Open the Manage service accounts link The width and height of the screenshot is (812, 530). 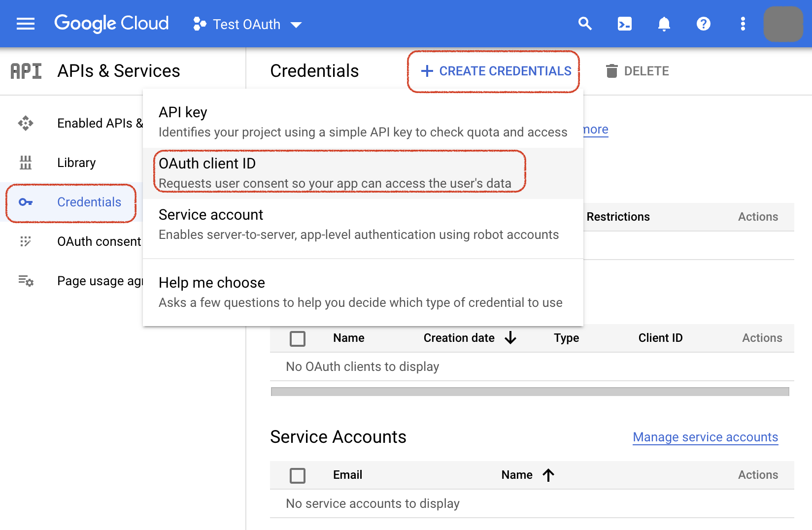[x=706, y=437]
